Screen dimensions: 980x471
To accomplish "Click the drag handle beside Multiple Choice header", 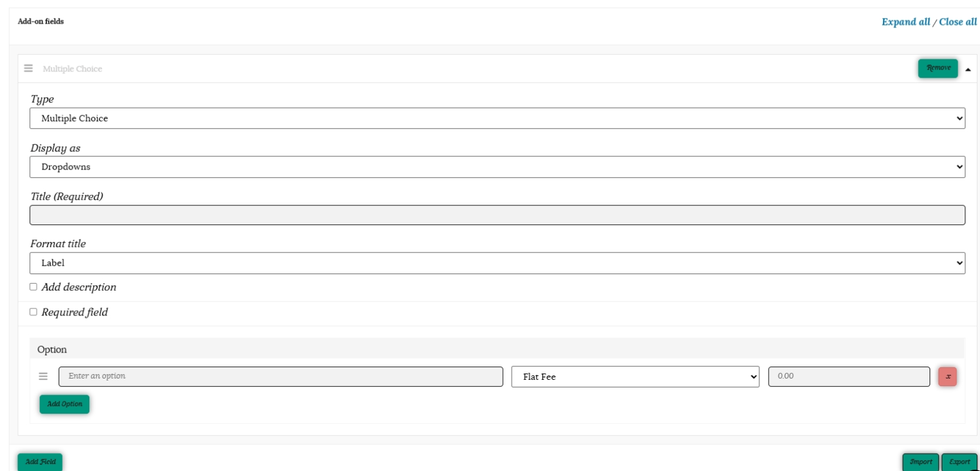I will (29, 68).
